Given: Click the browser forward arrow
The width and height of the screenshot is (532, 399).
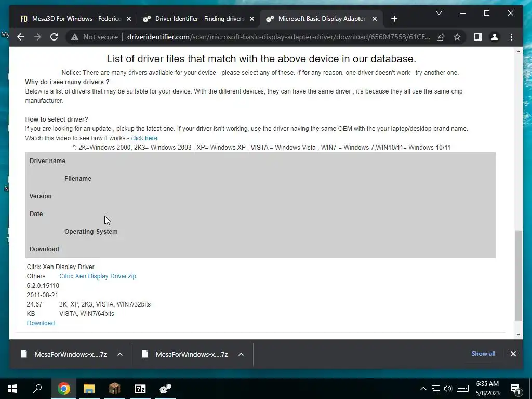Looking at the screenshot, I should [x=37, y=37].
